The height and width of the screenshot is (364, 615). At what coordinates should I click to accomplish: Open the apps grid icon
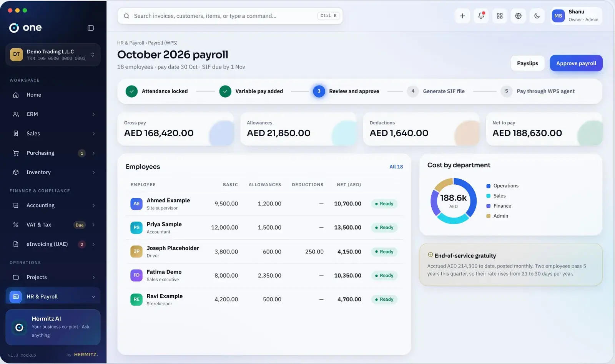click(500, 16)
